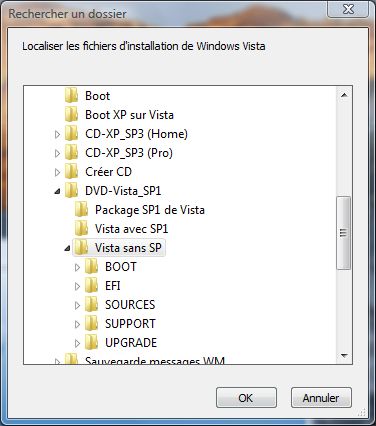The width and height of the screenshot is (376, 426).
Task: Click the EFI folder icon
Action: tap(91, 285)
